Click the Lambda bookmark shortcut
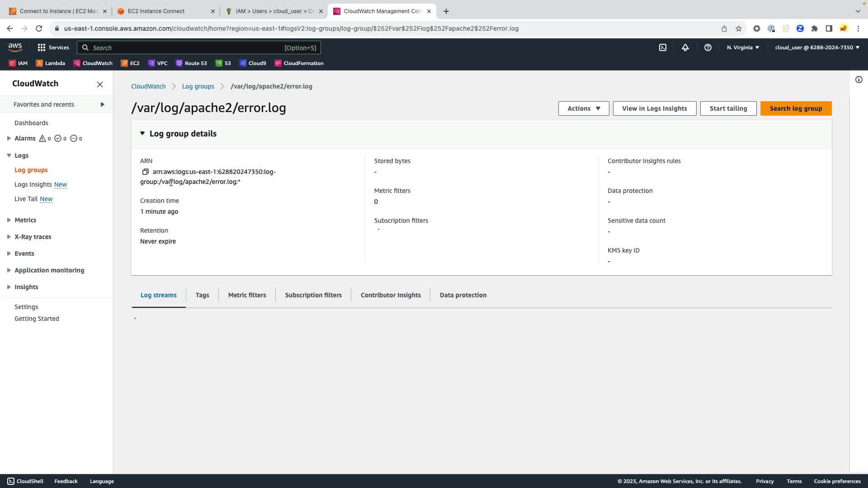 coord(50,63)
